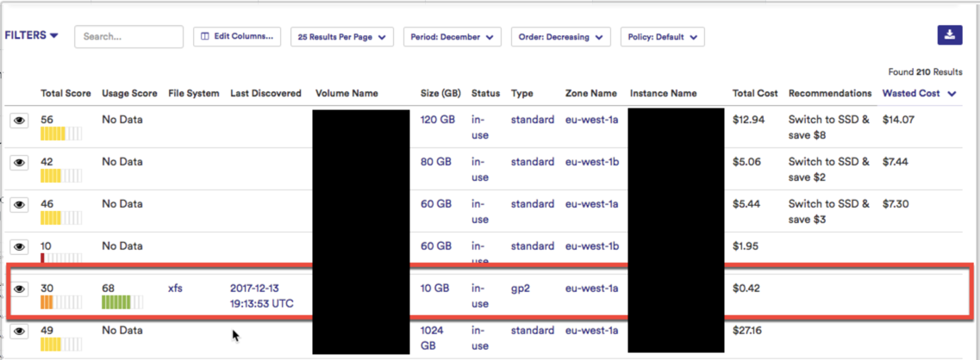
Task: Click eu-west-1b zone in the 80 GB row
Action: pos(592,162)
